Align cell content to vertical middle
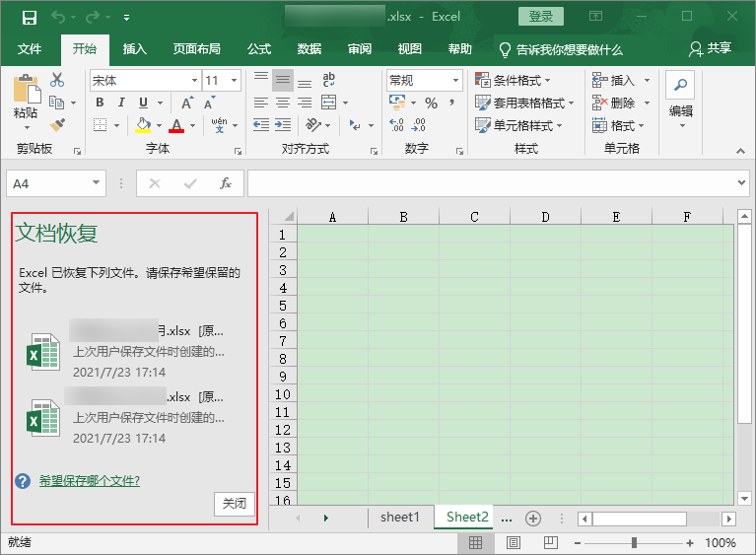This screenshot has height=555, width=756. point(283,80)
